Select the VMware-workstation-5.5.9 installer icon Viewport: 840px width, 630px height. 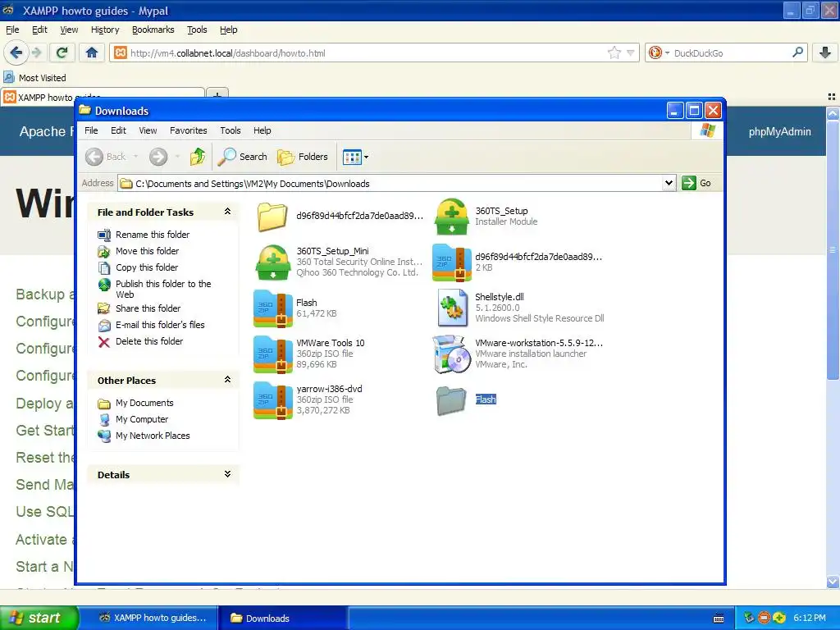coord(450,354)
